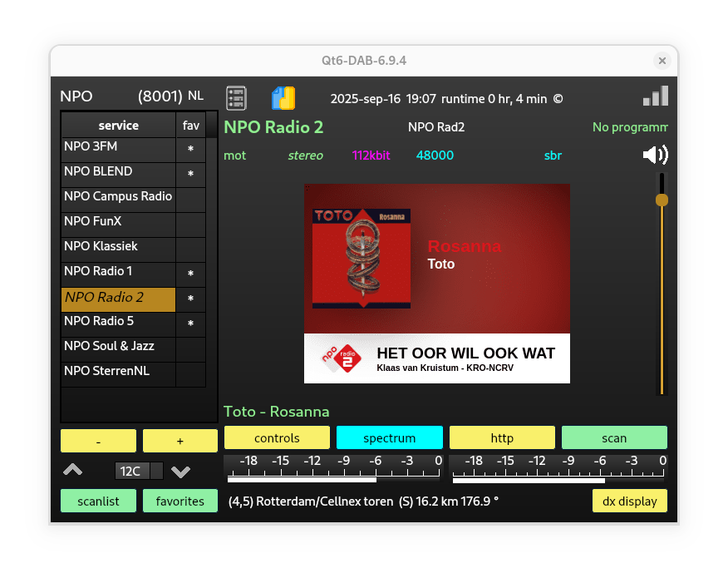Toggle favorite star for NPO 3FM

point(190,150)
